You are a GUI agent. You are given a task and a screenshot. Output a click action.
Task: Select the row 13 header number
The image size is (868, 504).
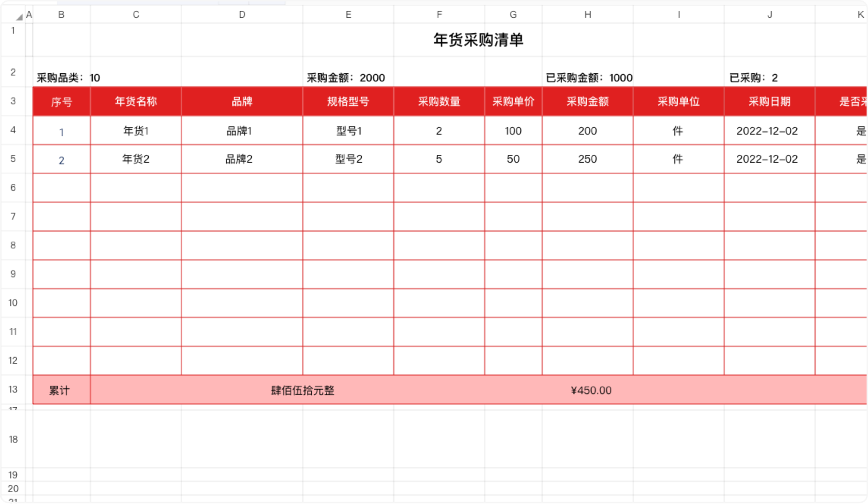[x=13, y=389]
